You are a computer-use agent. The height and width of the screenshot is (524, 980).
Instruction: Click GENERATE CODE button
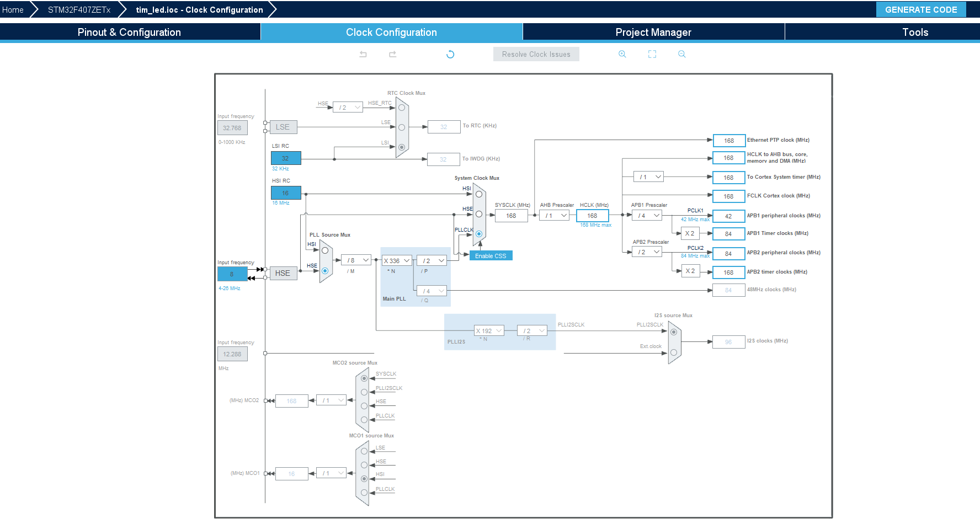point(921,9)
